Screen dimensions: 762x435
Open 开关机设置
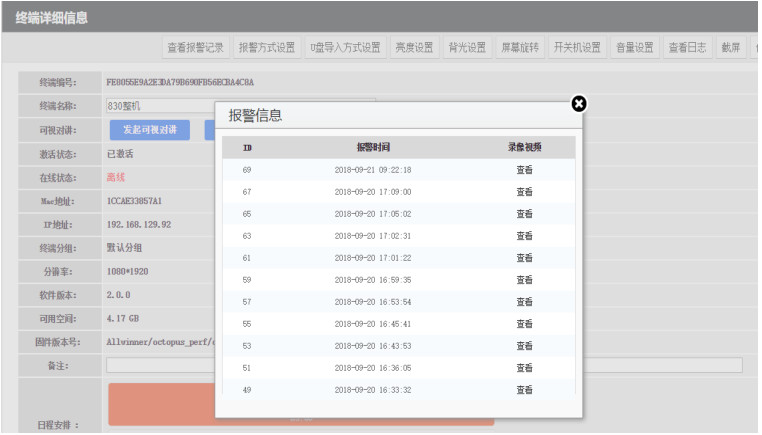pyautogui.click(x=577, y=48)
